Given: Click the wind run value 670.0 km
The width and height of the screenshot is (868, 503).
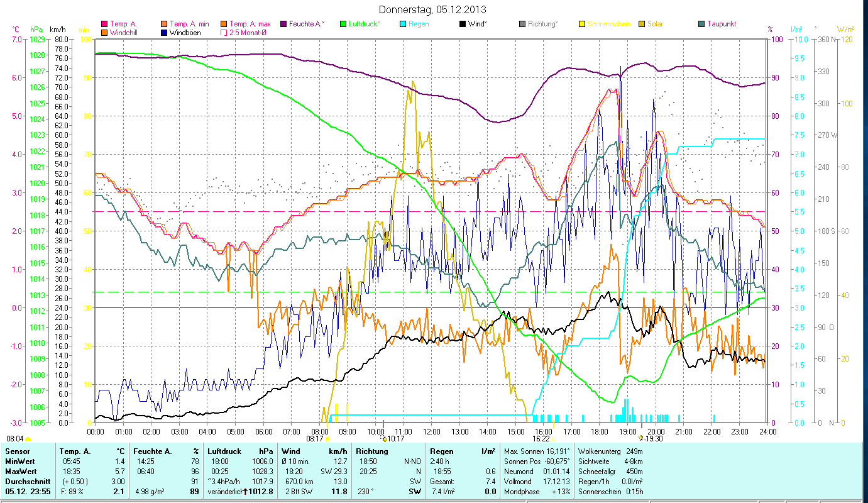Looking at the screenshot, I should coord(299,481).
